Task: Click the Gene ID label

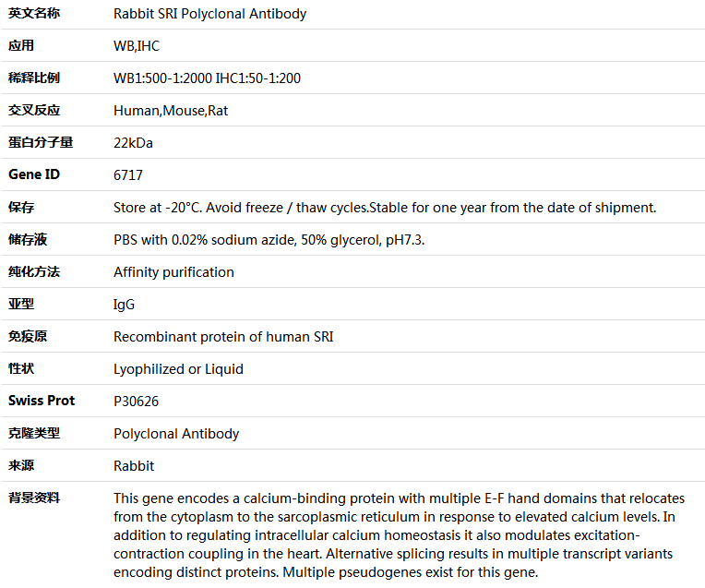Action: pos(34,174)
